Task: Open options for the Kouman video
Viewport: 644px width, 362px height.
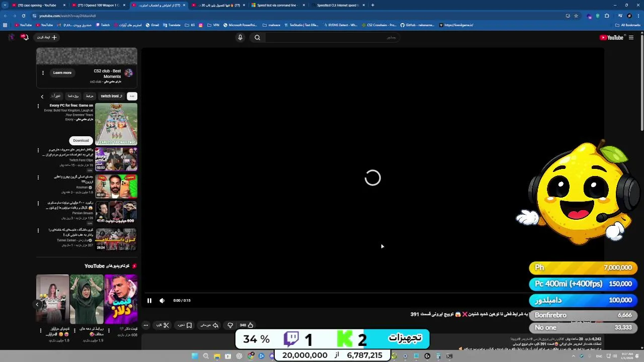Action: click(x=38, y=177)
